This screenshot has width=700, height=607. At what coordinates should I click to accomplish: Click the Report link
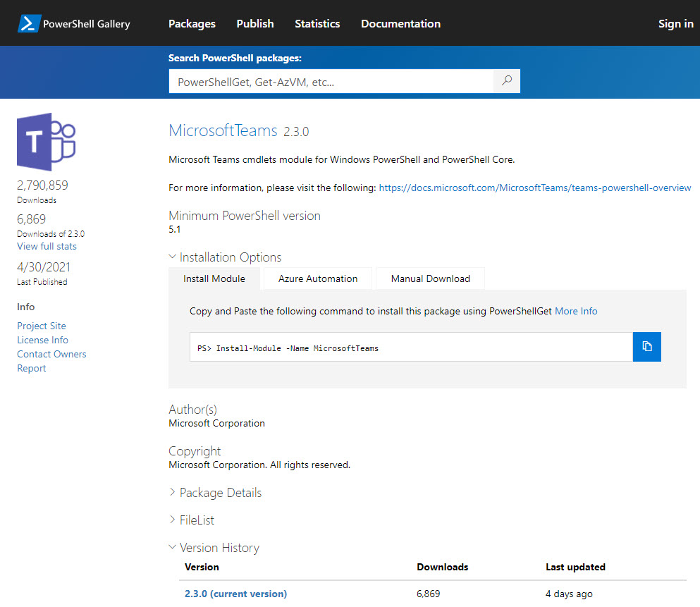click(31, 368)
